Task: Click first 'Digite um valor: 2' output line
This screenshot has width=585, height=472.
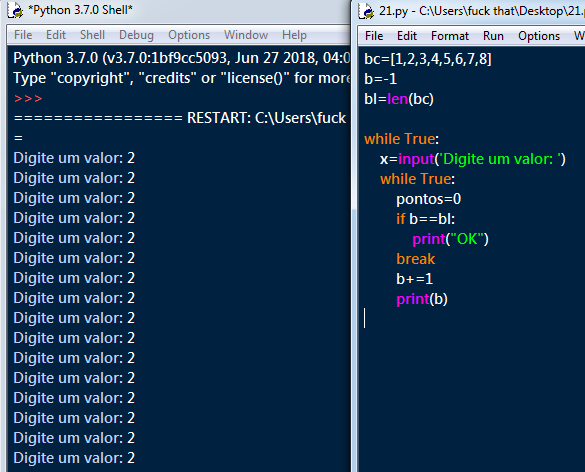Action: click(74, 158)
